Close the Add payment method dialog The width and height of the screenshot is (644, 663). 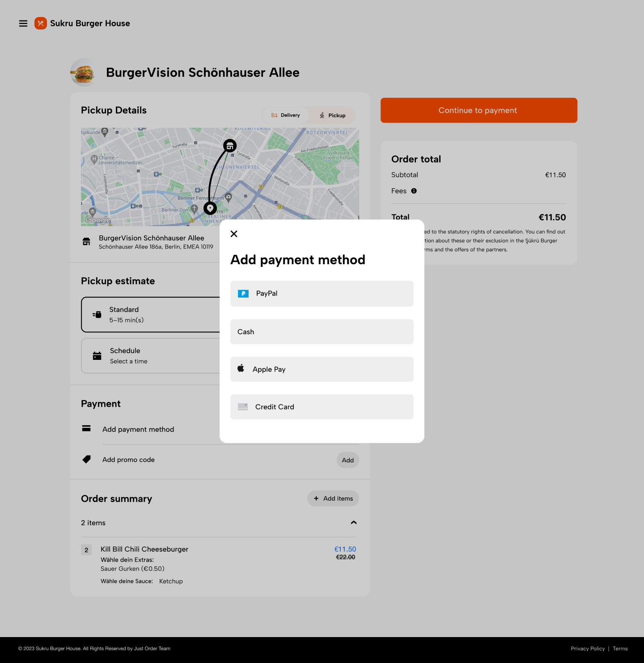tap(234, 234)
